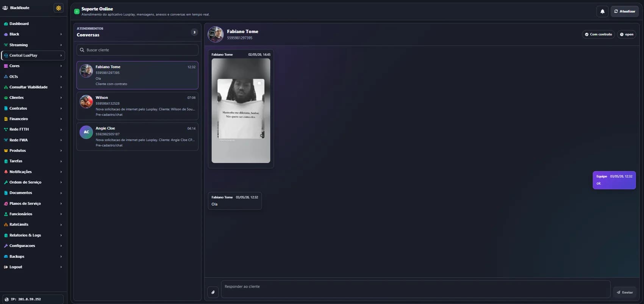Expand the Backups menu chevron
The height and width of the screenshot is (304, 644).
tap(61, 257)
